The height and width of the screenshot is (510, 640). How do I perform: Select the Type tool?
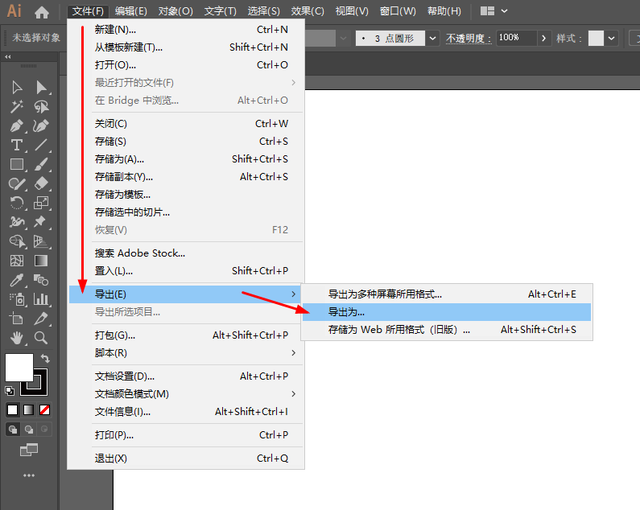17,145
